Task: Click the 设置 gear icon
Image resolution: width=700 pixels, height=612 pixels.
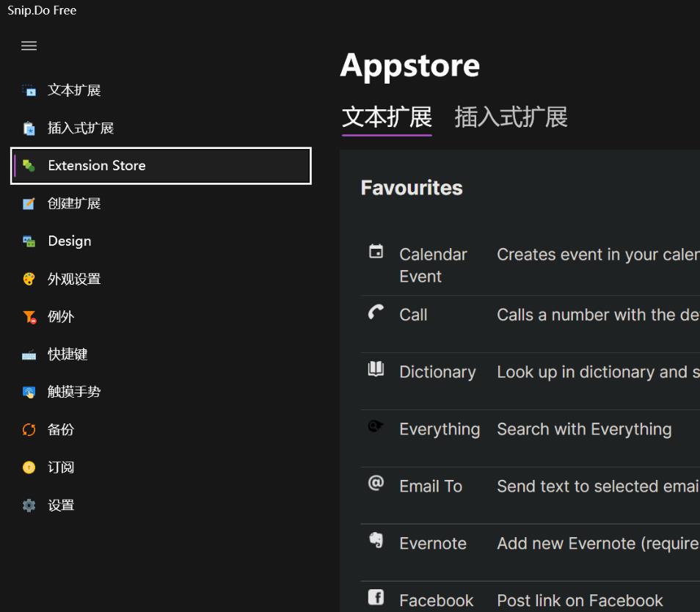Action: [29, 506]
